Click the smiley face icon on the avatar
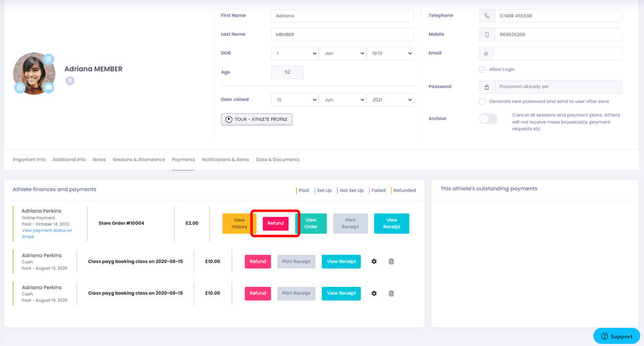The width and height of the screenshot is (644, 346). (x=20, y=87)
